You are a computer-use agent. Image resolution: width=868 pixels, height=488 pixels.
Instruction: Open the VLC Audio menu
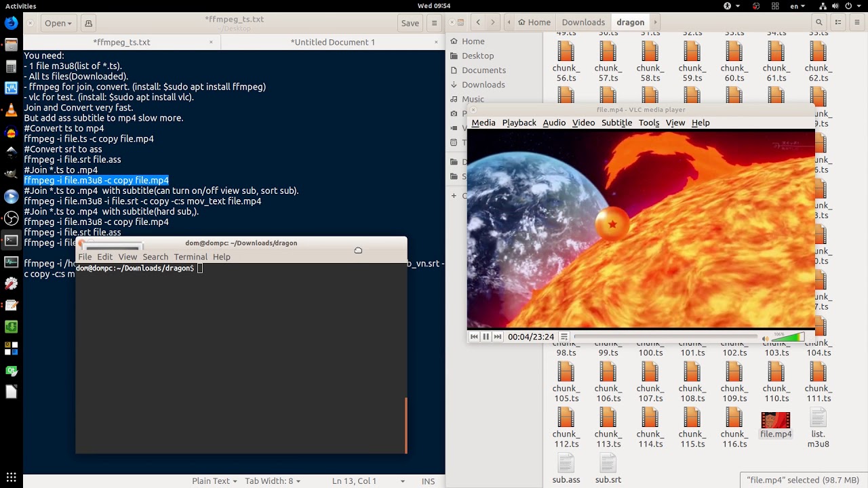[554, 123]
